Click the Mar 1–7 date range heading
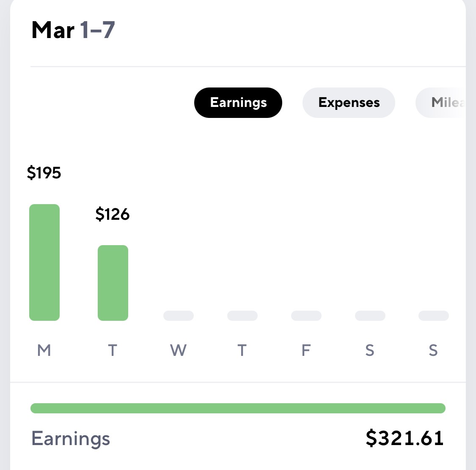Image resolution: width=476 pixels, height=470 pixels. [x=73, y=30]
